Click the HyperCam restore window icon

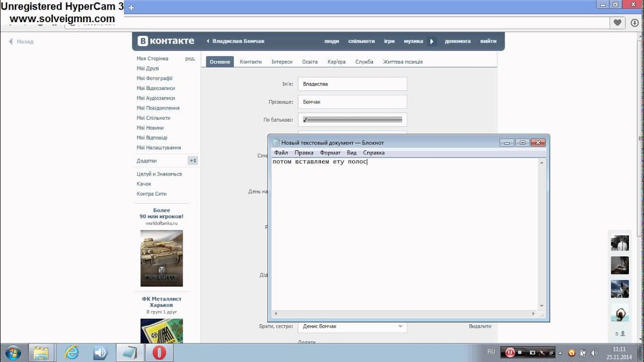coord(551,352)
